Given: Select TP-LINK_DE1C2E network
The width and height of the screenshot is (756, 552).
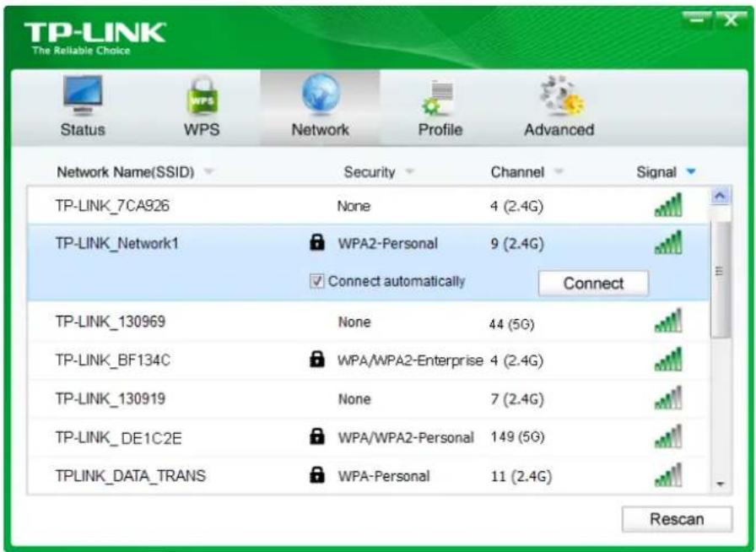Looking at the screenshot, I should click(x=369, y=437).
